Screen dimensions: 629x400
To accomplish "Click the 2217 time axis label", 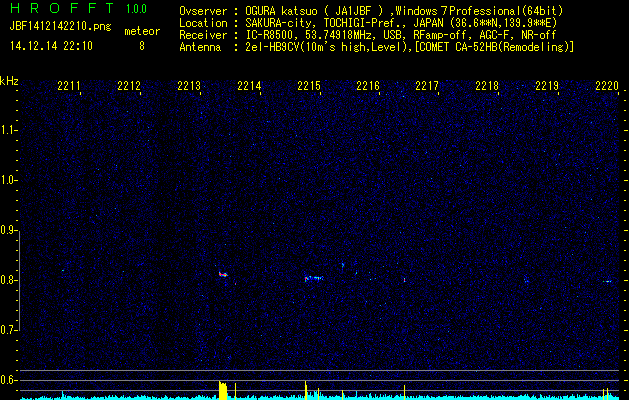I will [x=427, y=86].
